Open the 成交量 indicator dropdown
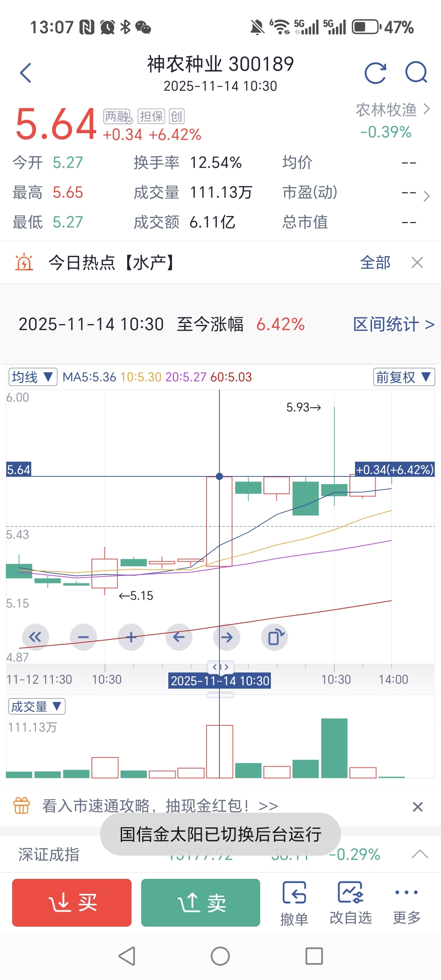 coord(36,706)
